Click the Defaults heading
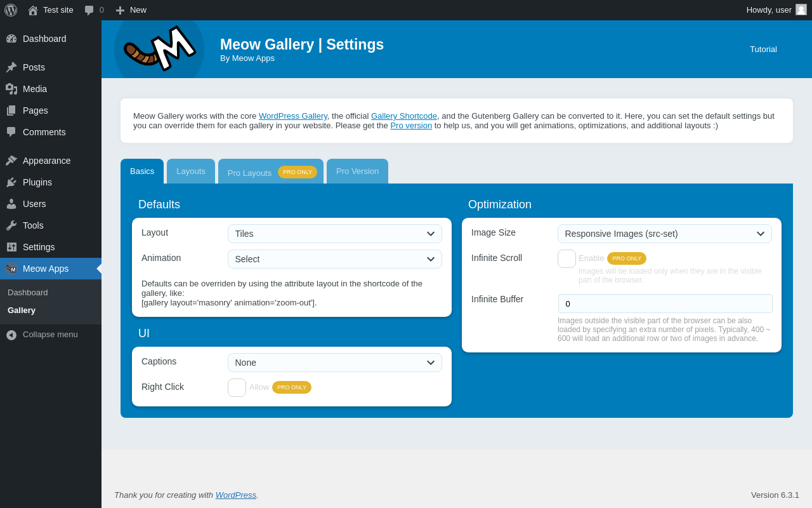 point(159,204)
